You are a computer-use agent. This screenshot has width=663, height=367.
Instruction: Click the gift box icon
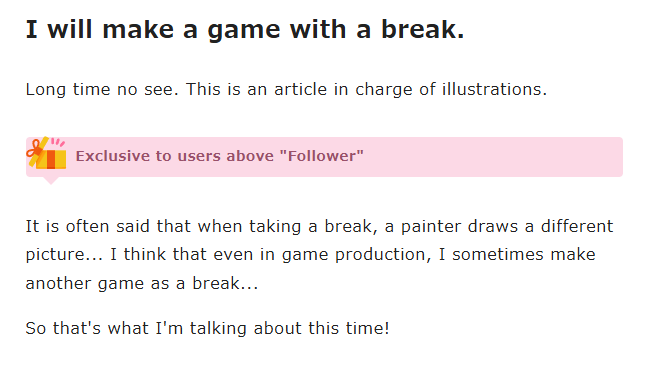[x=47, y=153]
